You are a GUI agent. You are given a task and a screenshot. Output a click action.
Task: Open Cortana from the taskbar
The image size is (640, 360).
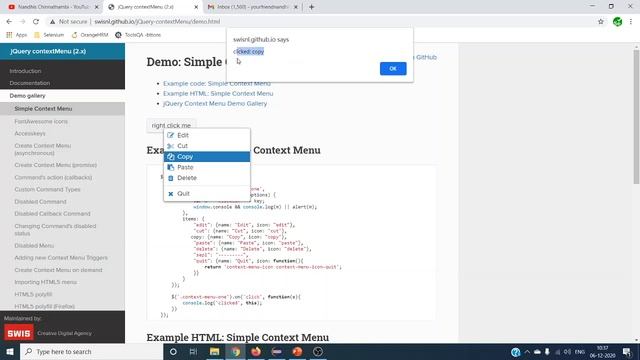[173, 351]
